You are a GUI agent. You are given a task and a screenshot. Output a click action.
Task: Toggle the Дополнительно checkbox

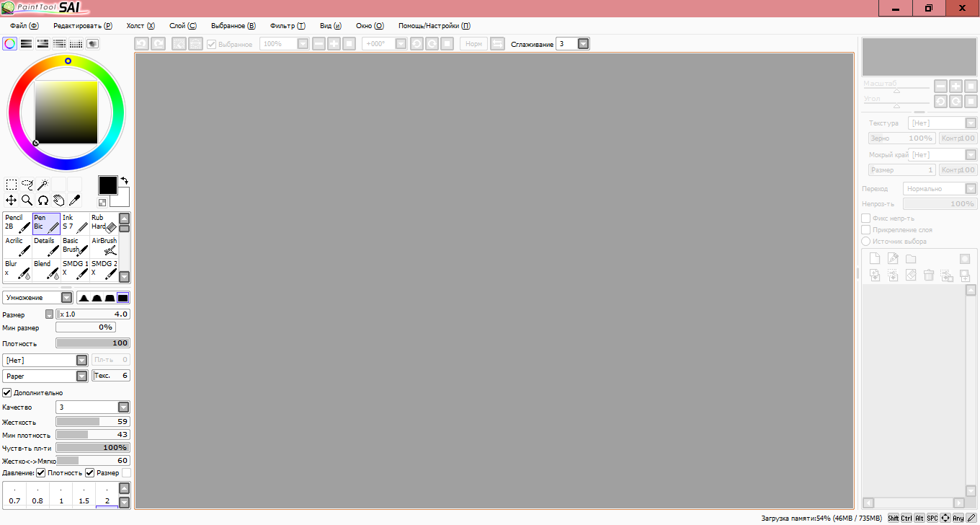(7, 393)
